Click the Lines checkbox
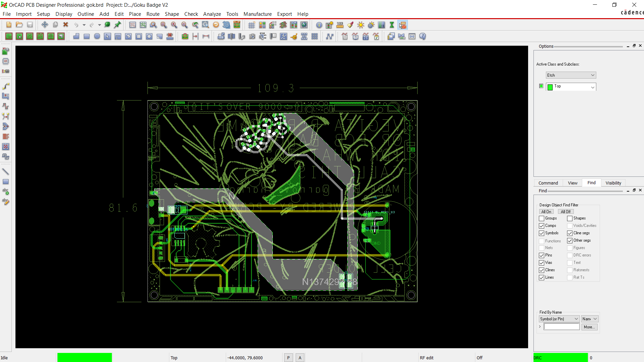 click(542, 278)
